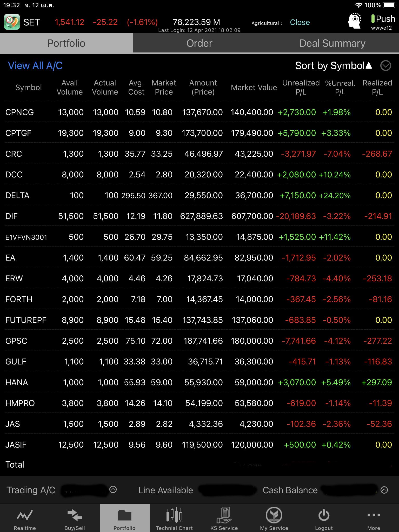Image resolution: width=399 pixels, height=532 pixels.
Task: Open Buy/Sell arrows icon
Action: (75, 515)
